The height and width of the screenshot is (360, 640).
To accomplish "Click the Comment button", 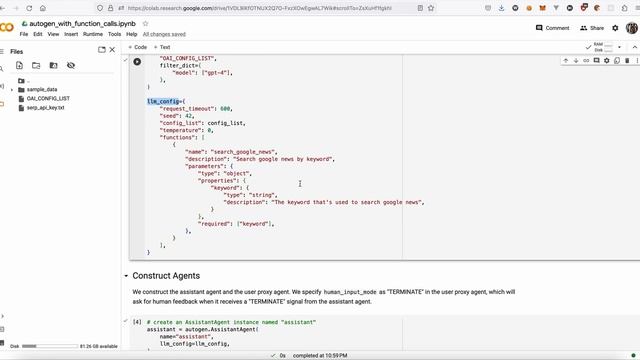I will click(552, 28).
